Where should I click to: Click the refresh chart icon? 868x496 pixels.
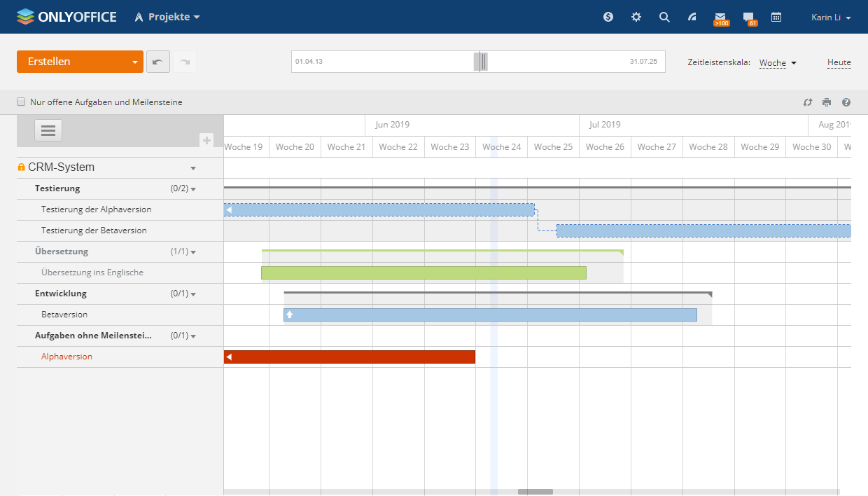coord(807,102)
